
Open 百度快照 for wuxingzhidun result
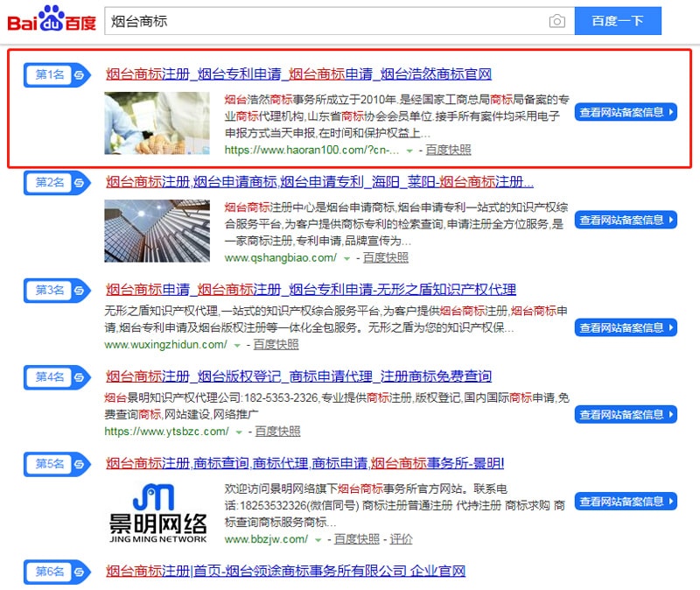276,345
